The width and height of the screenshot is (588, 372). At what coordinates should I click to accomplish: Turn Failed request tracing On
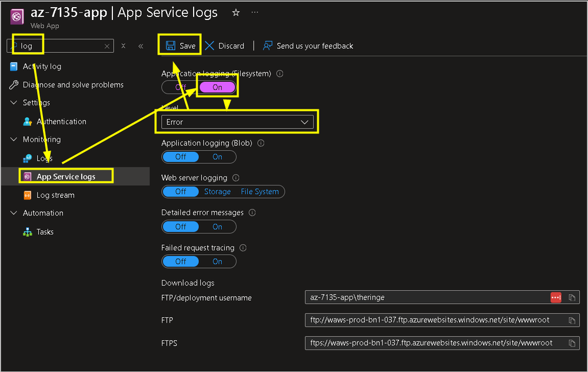coord(218,261)
